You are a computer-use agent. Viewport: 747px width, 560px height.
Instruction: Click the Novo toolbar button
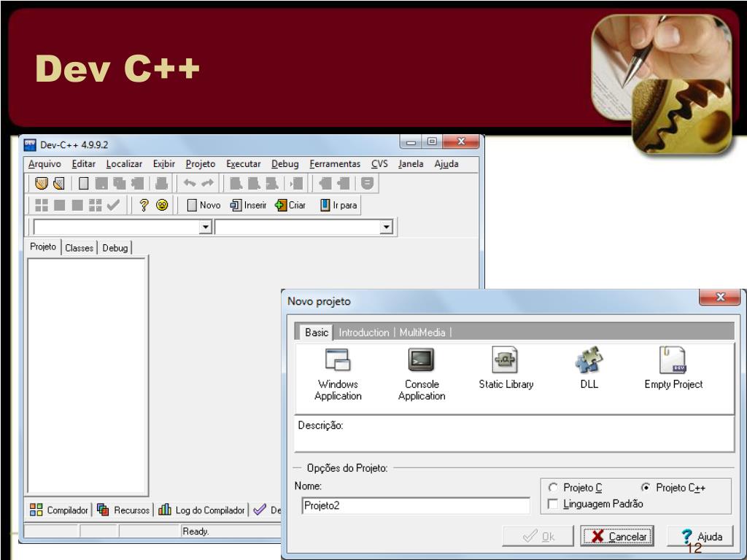204,205
